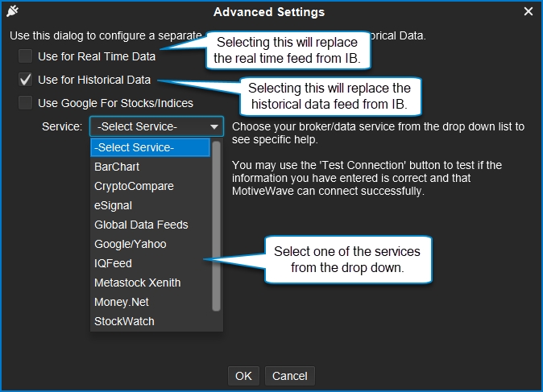Choose StockWatch at the list bottom

pos(151,321)
